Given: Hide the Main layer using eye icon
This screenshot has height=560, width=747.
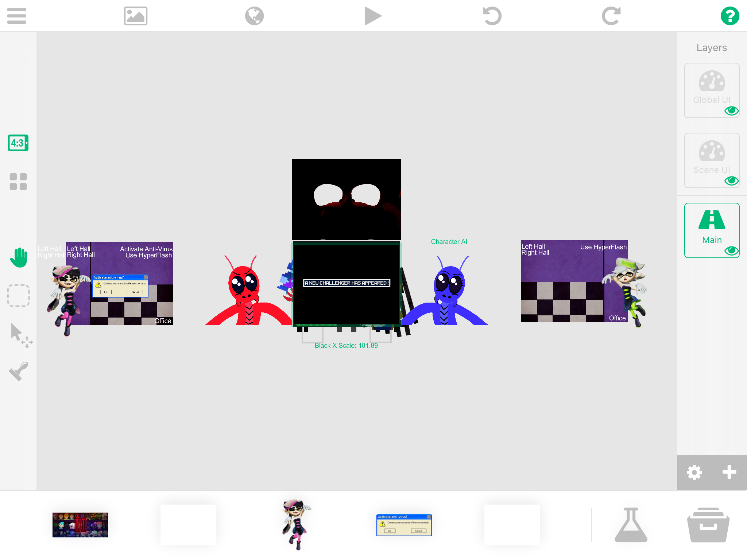Looking at the screenshot, I should click(731, 251).
